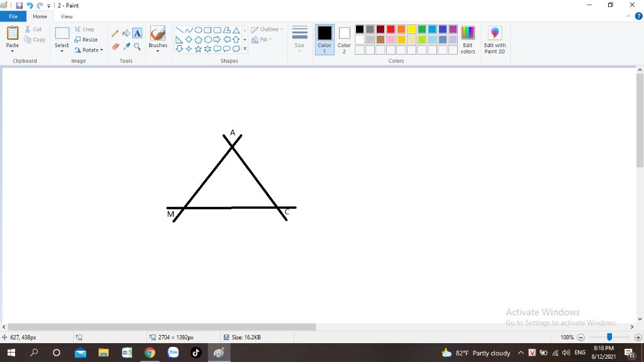Open the shape Fill dropdown

click(x=261, y=40)
